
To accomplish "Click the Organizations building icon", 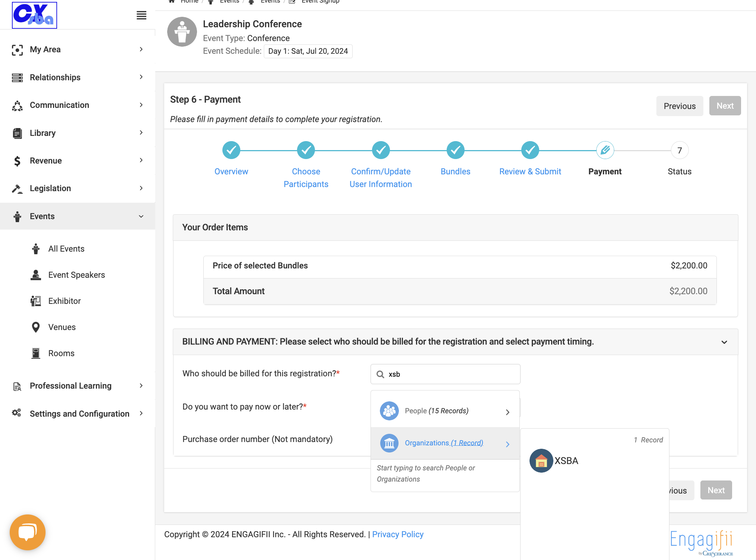I will pyautogui.click(x=389, y=443).
